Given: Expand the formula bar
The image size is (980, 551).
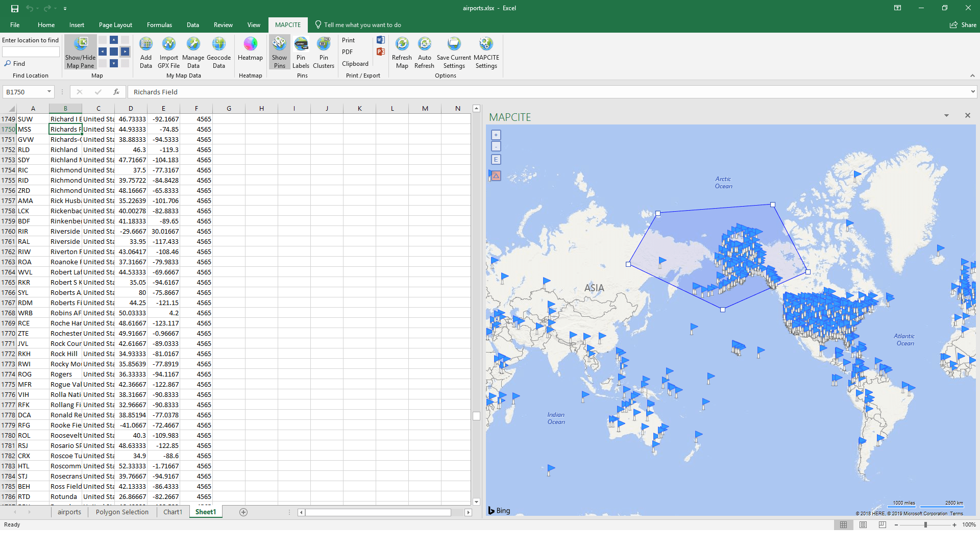Looking at the screenshot, I should pos(973,92).
